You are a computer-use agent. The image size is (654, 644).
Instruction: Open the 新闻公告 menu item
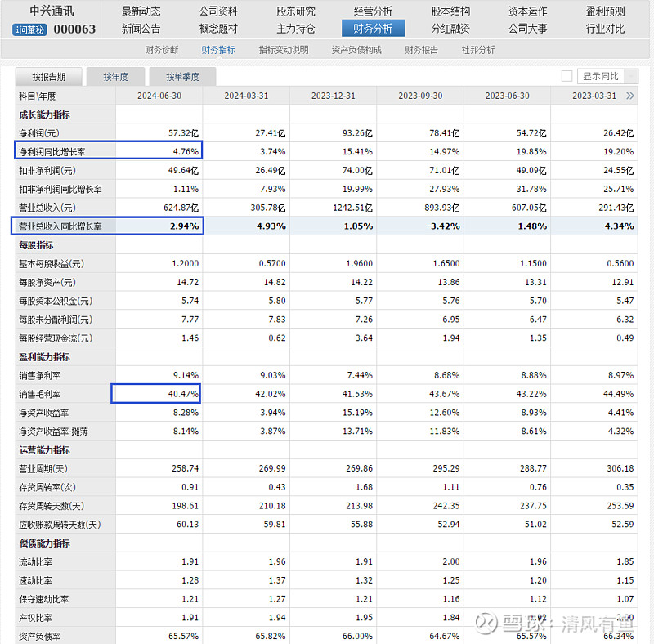(141, 29)
